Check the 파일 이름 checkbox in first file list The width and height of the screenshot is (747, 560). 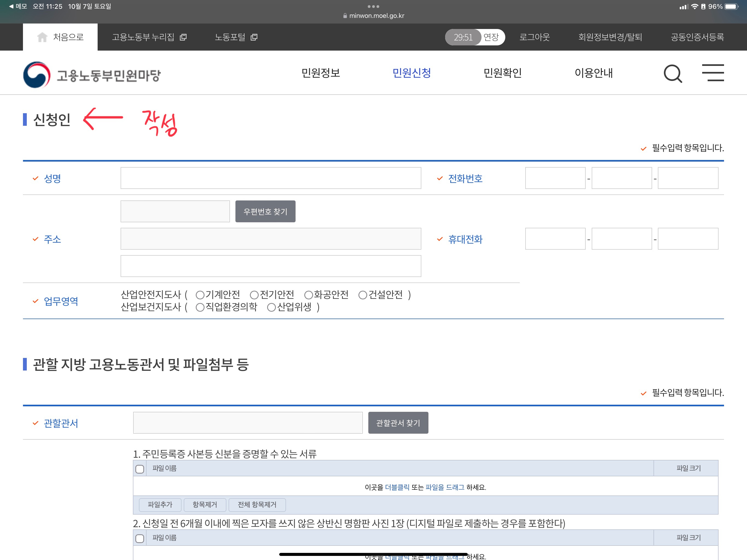click(x=139, y=469)
